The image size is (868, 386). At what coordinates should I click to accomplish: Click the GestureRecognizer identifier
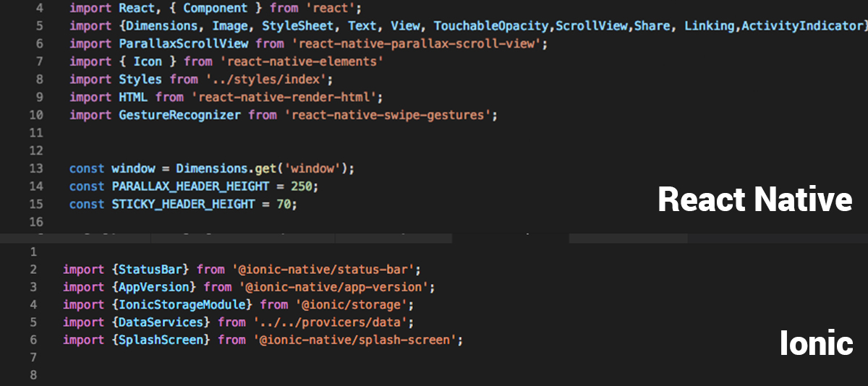pyautogui.click(x=180, y=114)
